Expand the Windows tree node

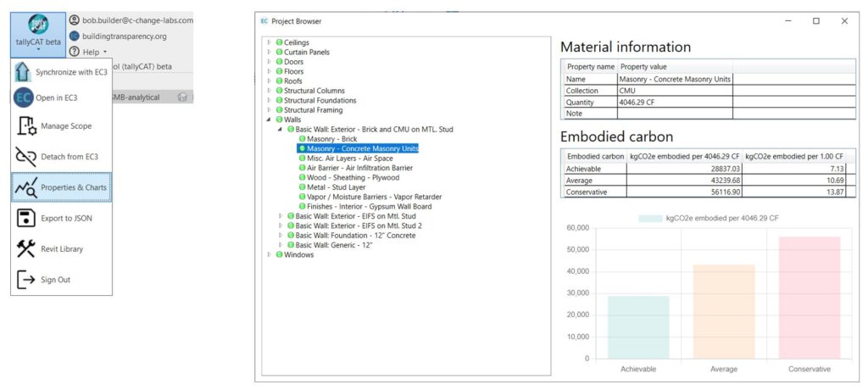[270, 255]
